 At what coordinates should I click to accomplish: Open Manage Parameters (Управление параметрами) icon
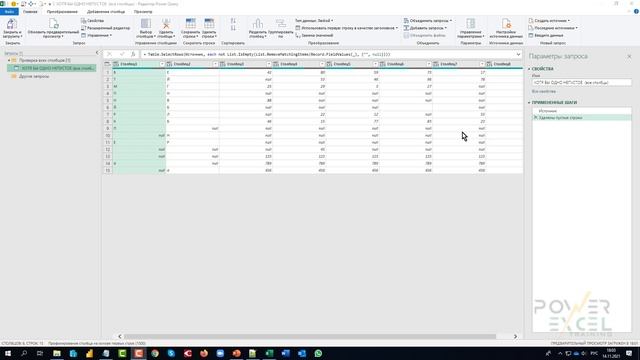471,24
